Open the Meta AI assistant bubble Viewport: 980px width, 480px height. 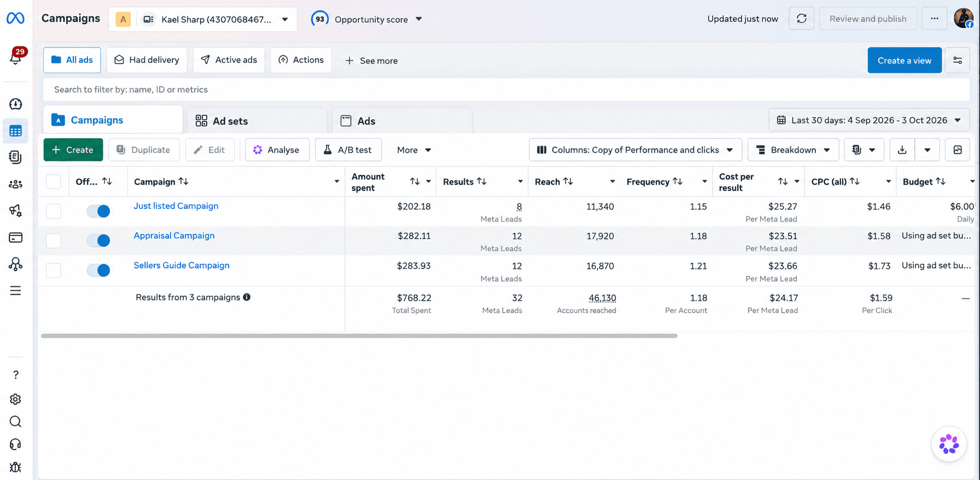[x=949, y=444]
